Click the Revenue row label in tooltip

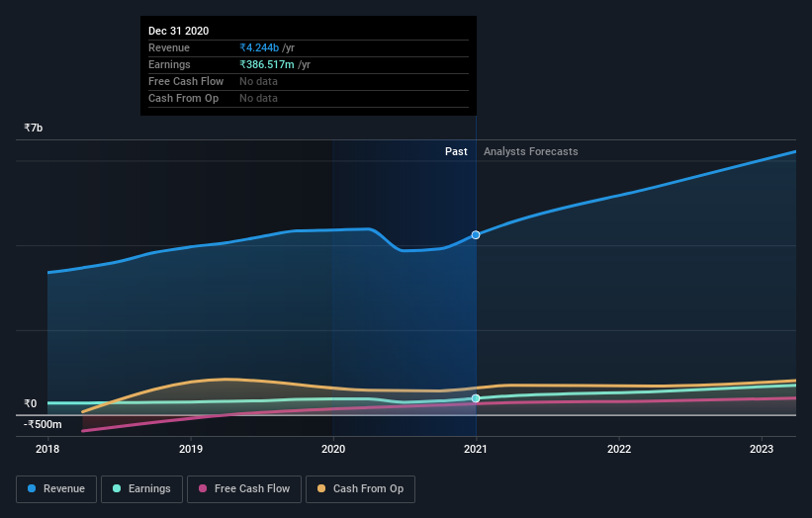pyautogui.click(x=169, y=47)
